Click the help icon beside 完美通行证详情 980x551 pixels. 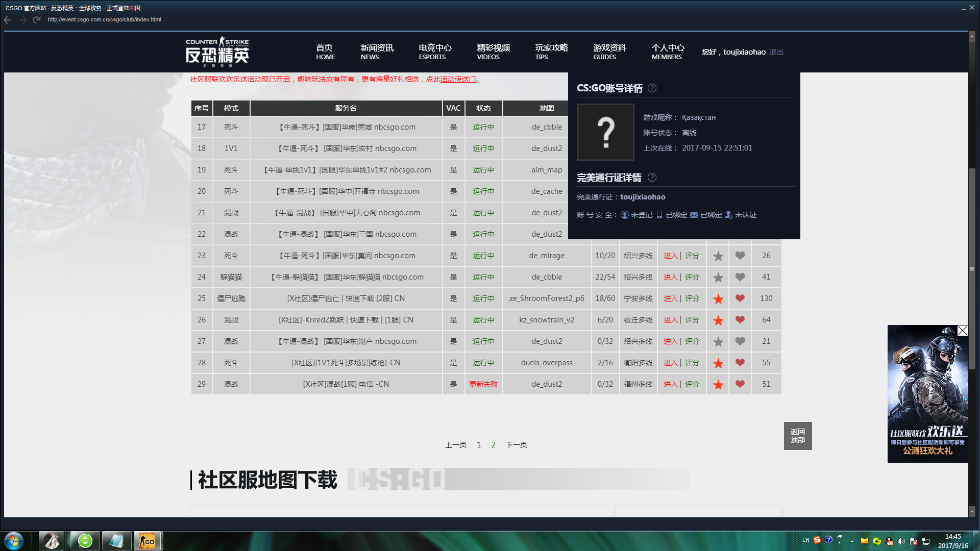click(x=652, y=178)
